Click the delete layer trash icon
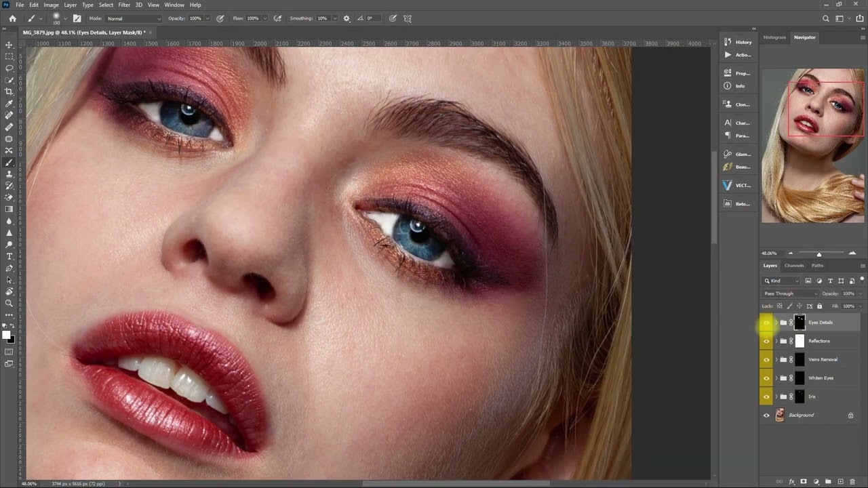 click(x=852, y=482)
